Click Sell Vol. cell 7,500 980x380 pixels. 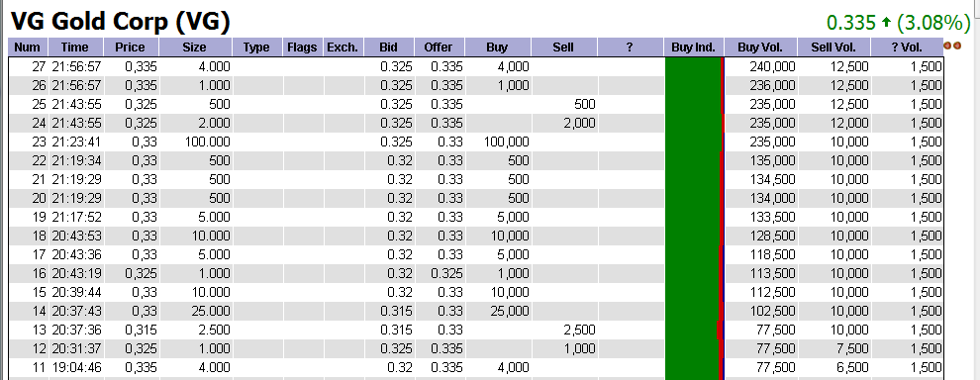pos(852,348)
